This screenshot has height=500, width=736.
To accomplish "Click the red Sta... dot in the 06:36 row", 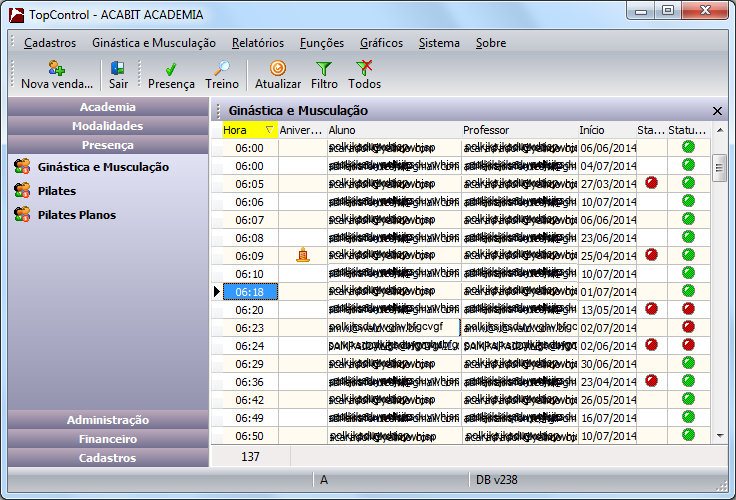I will coord(651,381).
